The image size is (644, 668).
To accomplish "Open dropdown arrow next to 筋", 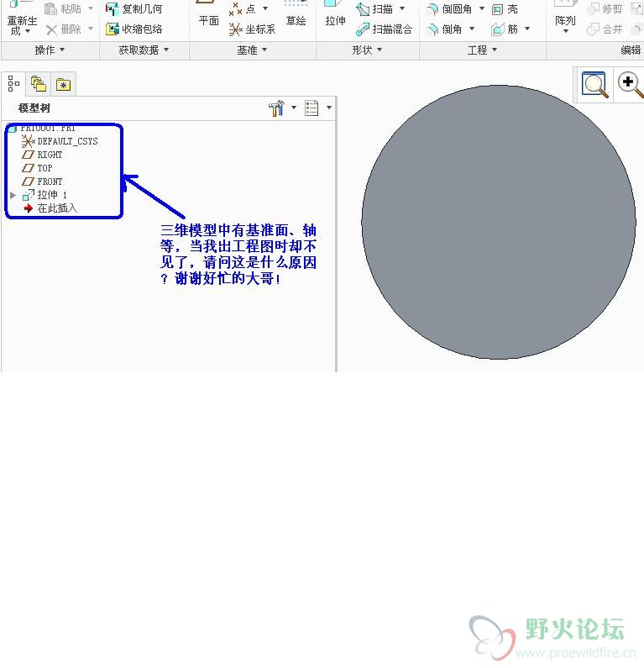I will [527, 29].
